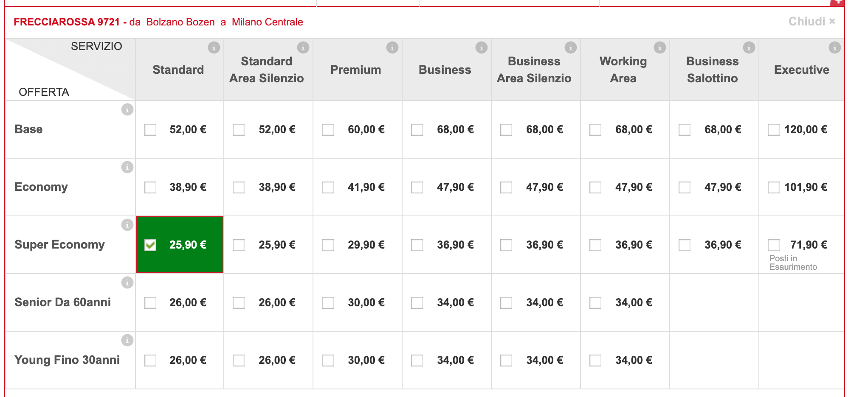
Task: Select Senior Standard 26,00 € checkbox
Action: pos(150,303)
